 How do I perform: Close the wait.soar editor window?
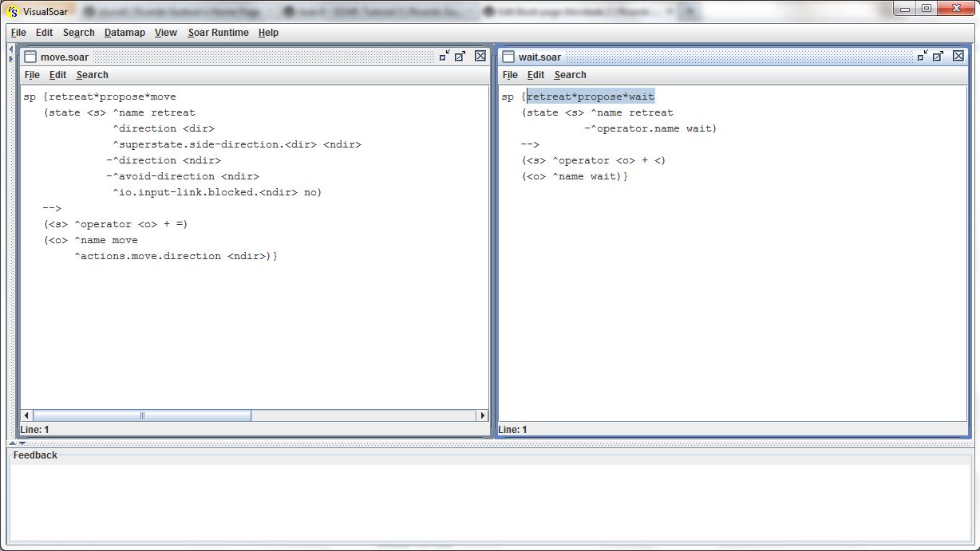[x=958, y=56]
